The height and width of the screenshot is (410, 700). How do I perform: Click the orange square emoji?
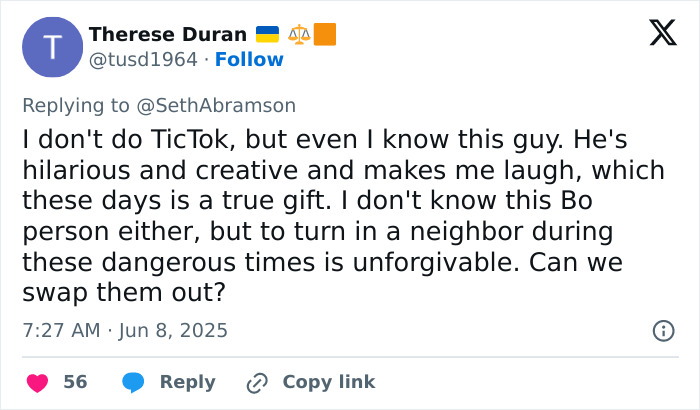pos(324,35)
